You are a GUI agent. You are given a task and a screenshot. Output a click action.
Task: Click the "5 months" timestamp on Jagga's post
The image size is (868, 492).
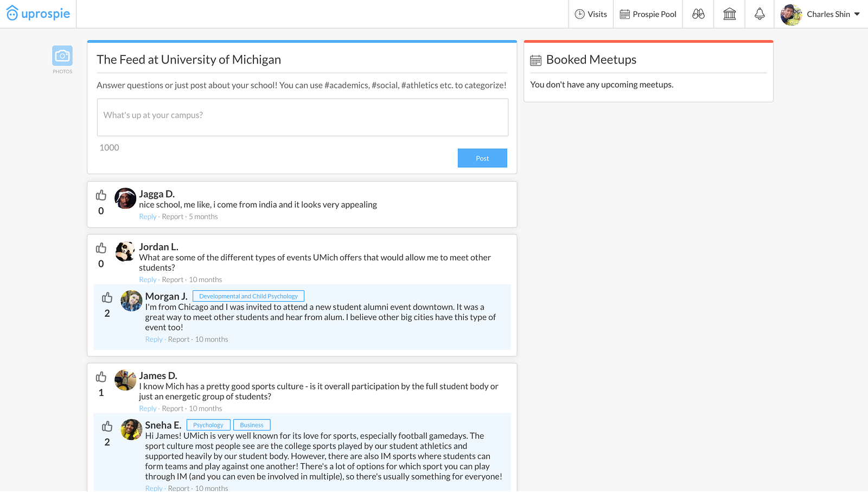click(x=203, y=216)
